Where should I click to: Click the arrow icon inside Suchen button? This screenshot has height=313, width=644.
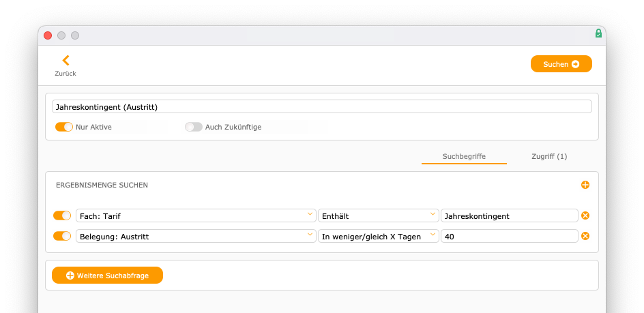575,64
